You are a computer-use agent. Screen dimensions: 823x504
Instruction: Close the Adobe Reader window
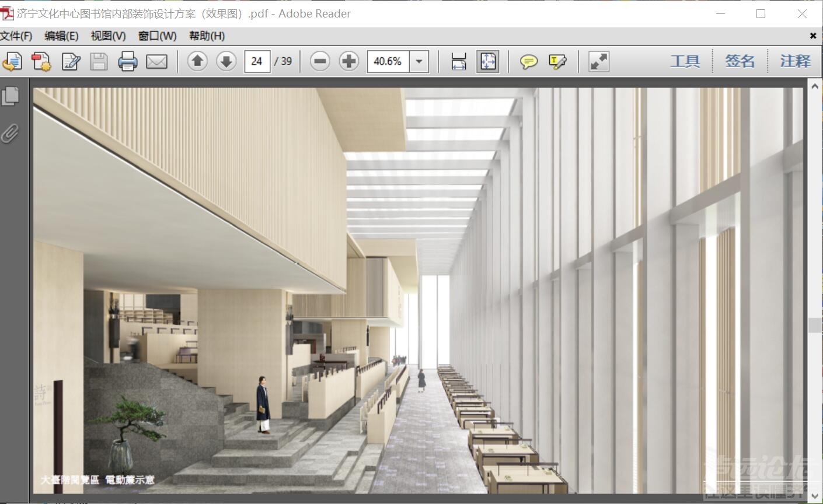pyautogui.click(x=802, y=13)
